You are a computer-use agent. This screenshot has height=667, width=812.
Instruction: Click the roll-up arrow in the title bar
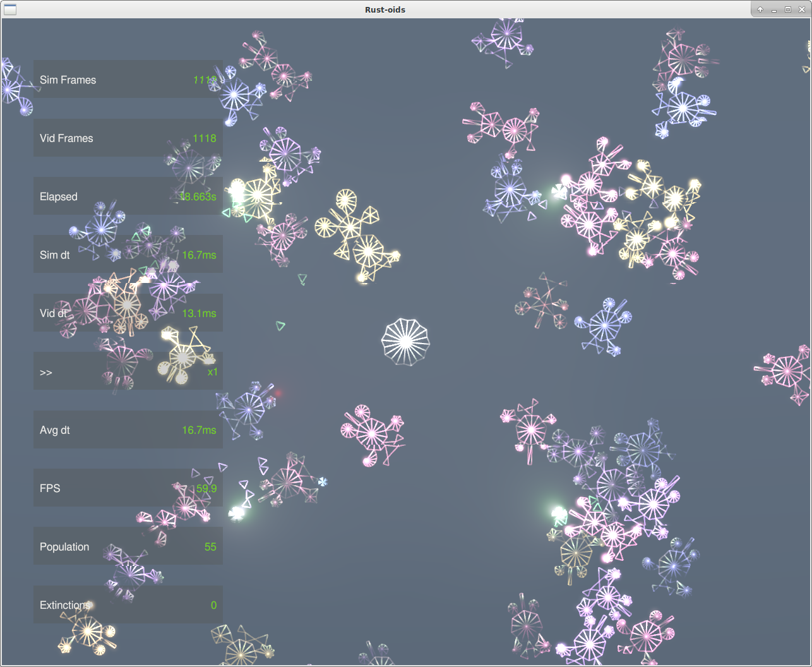(x=760, y=9)
